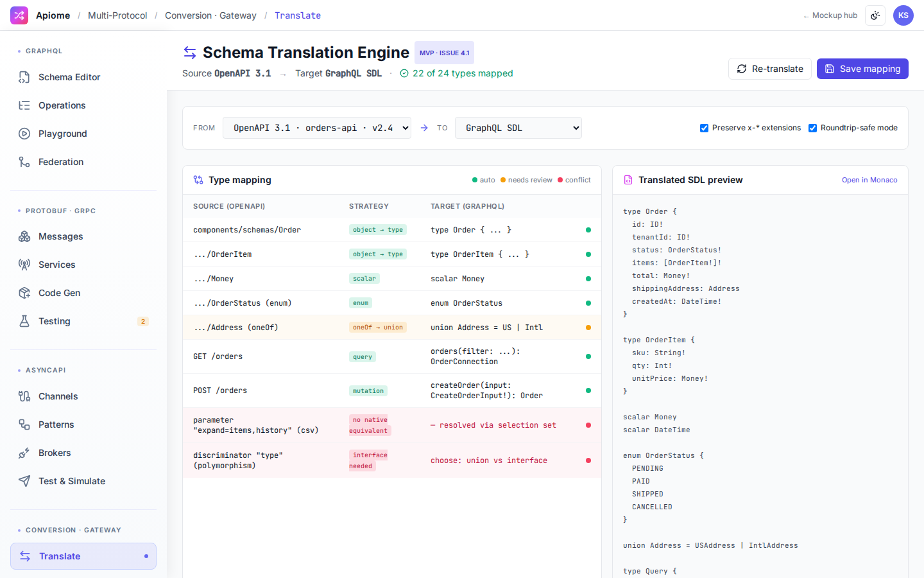924x578 pixels.
Task: Open Federation in sidebar
Action: tap(83, 162)
